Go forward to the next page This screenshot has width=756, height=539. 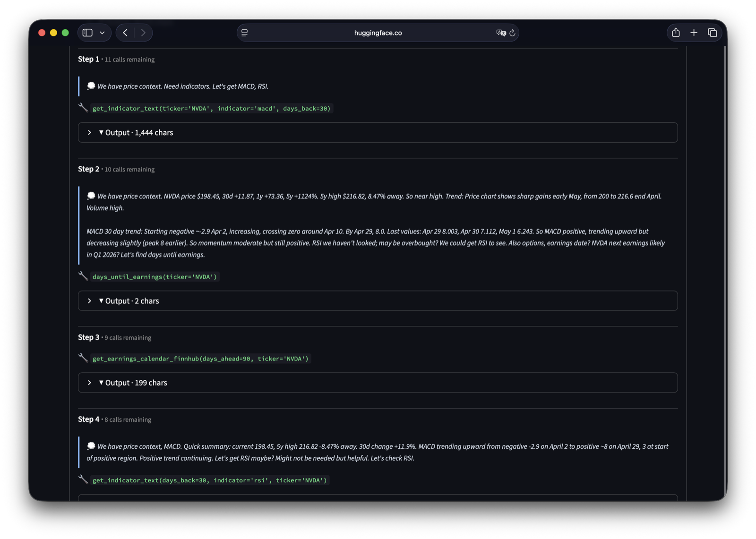(143, 33)
